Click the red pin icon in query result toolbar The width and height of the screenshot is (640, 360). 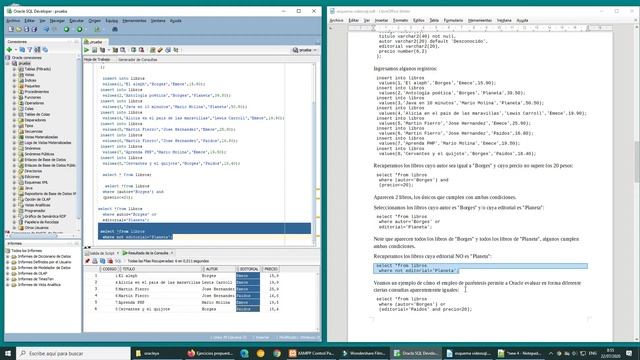coord(87,261)
